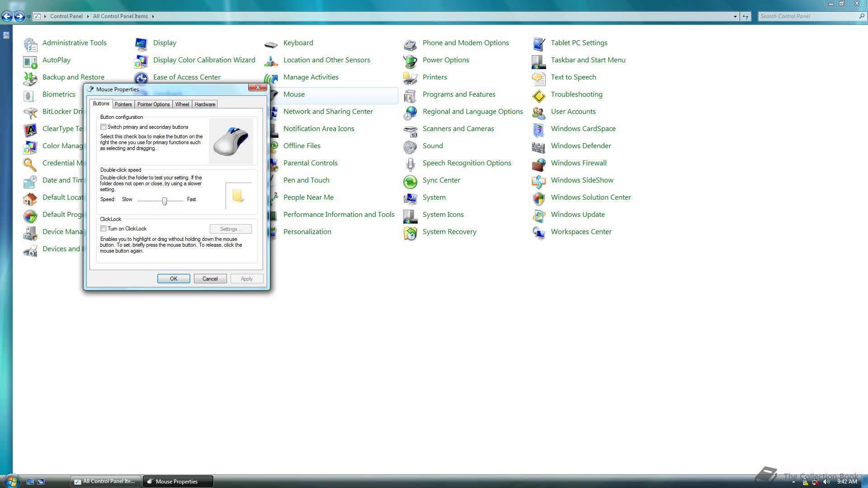This screenshot has width=868, height=488.
Task: Open the Tablet PC Settings icon
Action: pyautogui.click(x=539, y=44)
